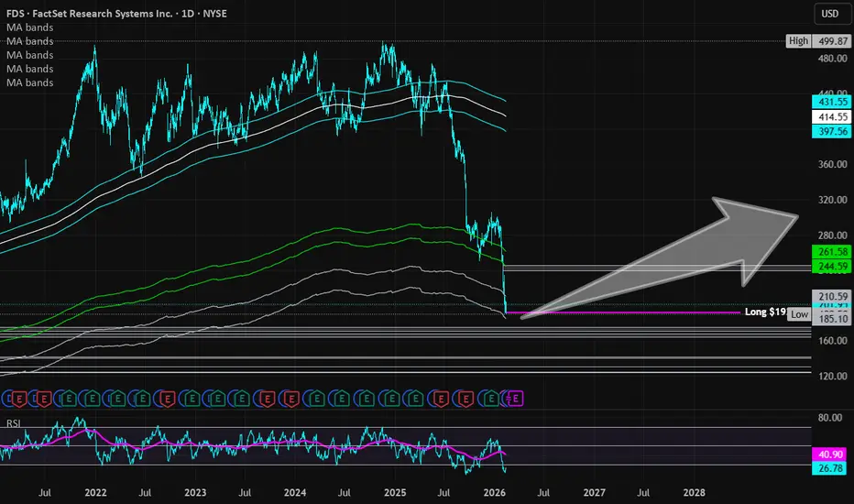This screenshot has height=504, width=854.
Task: Click the RSI indicator legend label
Action: point(15,423)
